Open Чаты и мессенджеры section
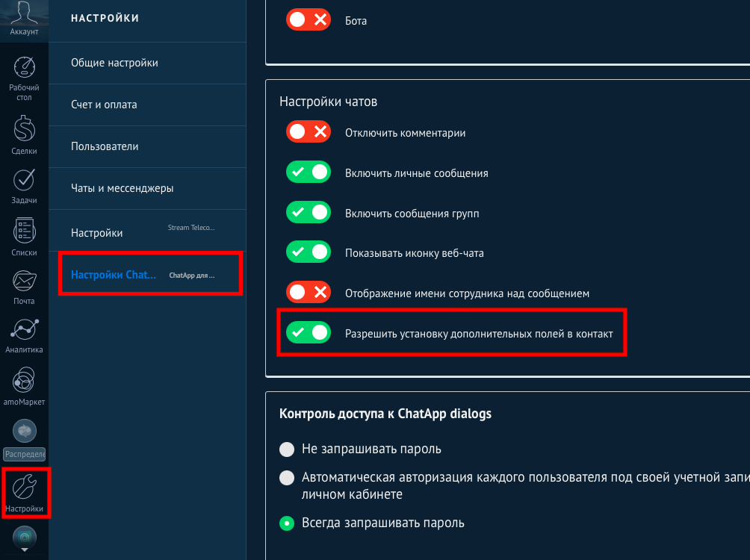This screenshot has height=560, width=750. tap(123, 188)
